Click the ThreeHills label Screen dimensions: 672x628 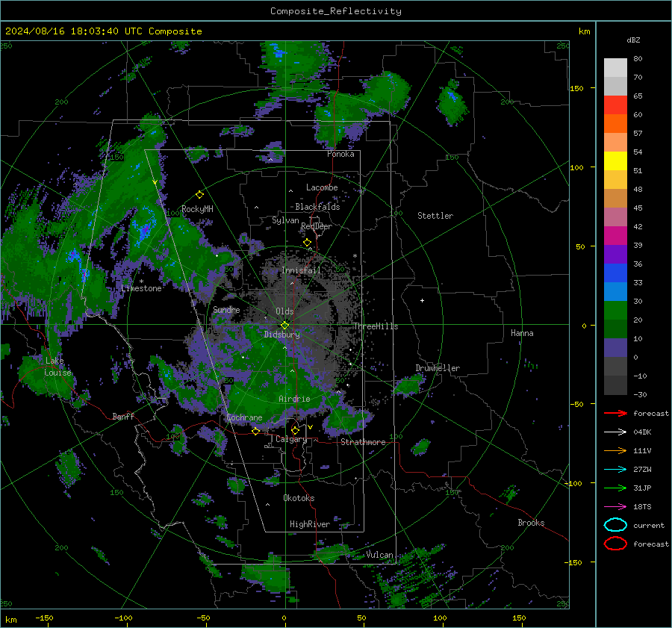(376, 326)
